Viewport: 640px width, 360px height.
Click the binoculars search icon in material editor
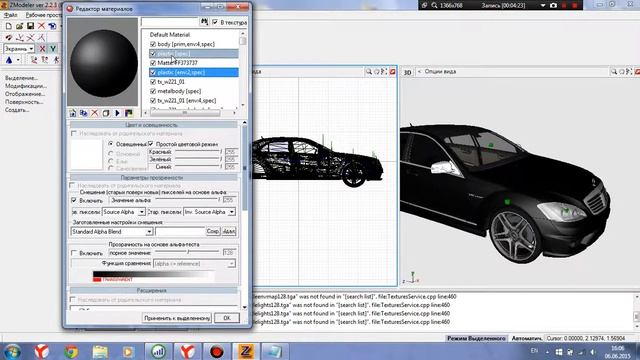[204, 22]
